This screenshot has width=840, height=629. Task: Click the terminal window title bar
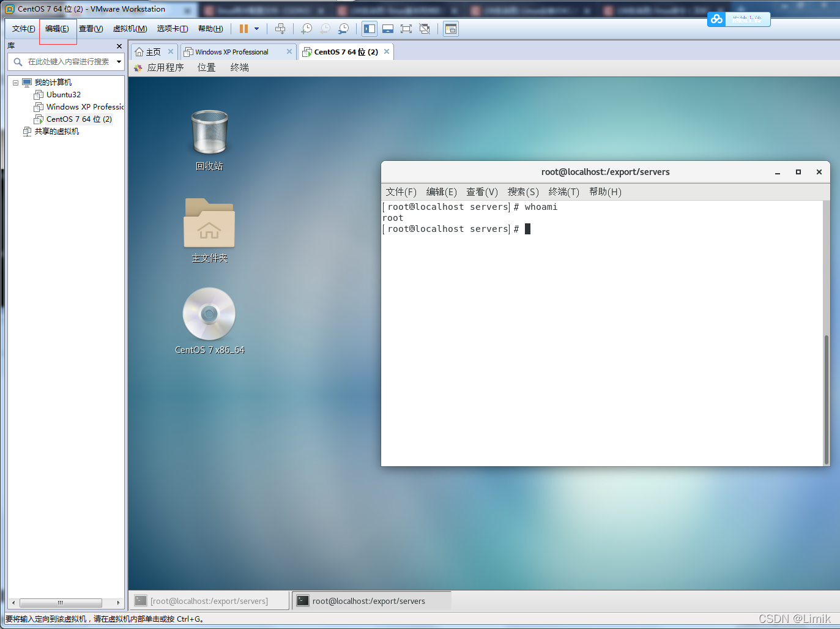tap(605, 172)
